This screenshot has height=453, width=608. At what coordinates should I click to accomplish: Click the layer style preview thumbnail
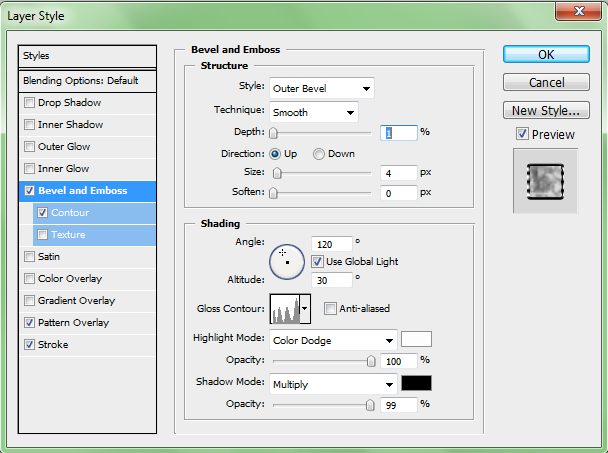(545, 181)
